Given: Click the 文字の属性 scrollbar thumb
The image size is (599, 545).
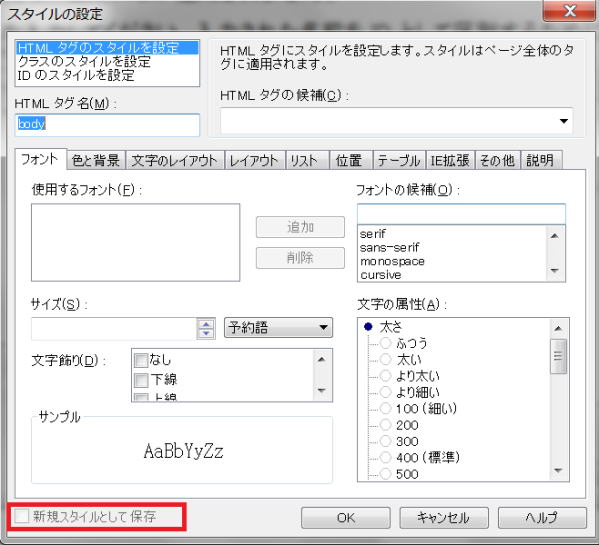Looking at the screenshot, I should (558, 356).
